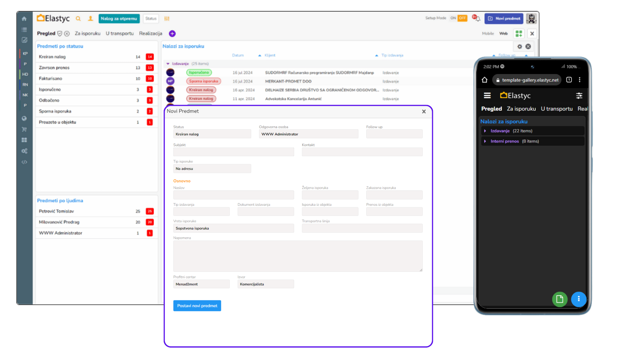Switch Setup Mode to ON
Image resolution: width=644 pixels, height=362 pixels.
453,18
